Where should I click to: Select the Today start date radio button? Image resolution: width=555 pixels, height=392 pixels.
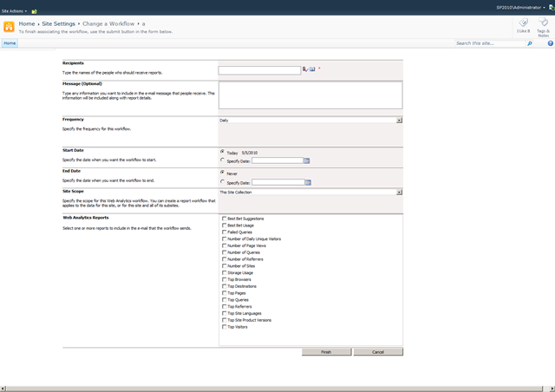coord(222,152)
